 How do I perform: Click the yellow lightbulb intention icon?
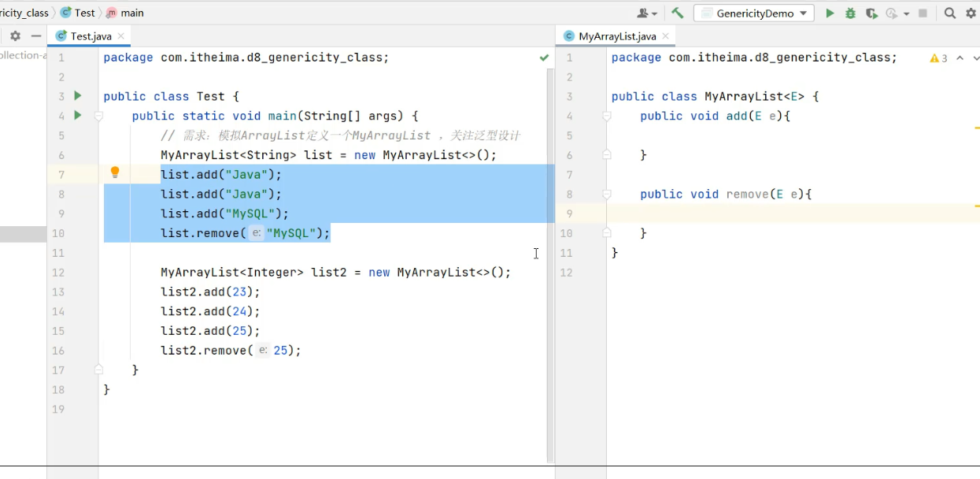click(115, 173)
